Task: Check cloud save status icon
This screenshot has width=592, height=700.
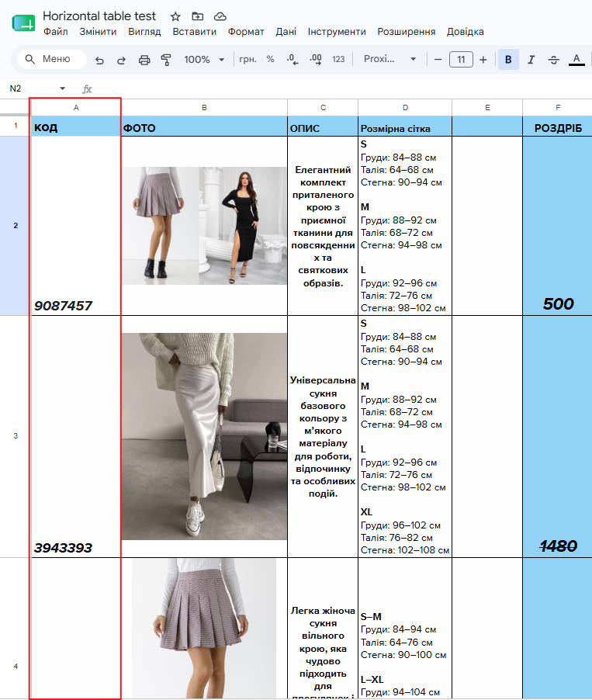Action: click(220, 16)
